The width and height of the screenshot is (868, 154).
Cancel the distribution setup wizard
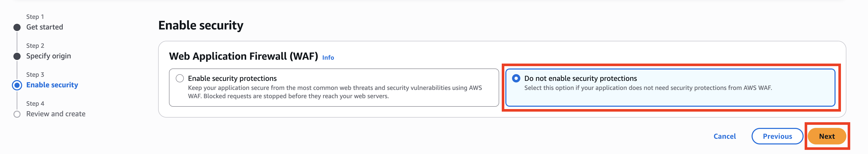coord(725,136)
